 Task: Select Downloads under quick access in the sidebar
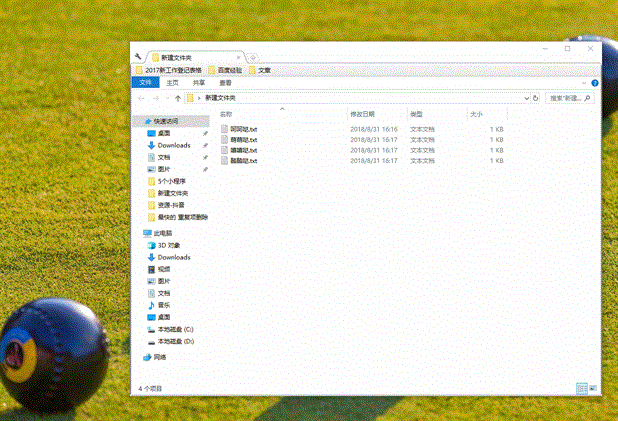pos(174,145)
